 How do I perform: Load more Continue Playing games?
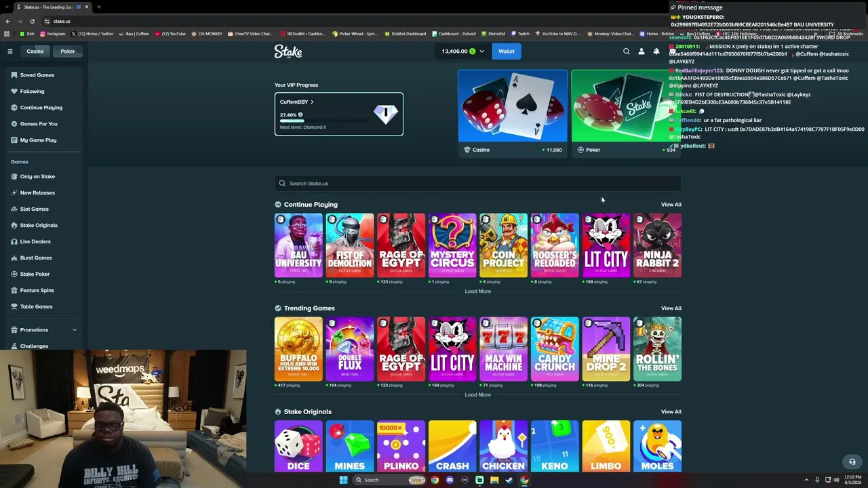point(478,291)
